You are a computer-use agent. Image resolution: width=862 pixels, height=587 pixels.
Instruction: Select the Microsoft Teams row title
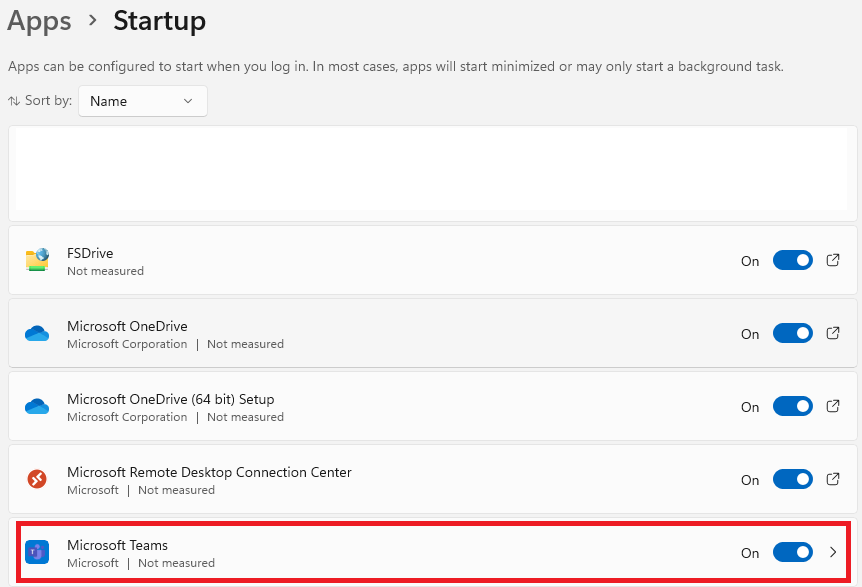[117, 545]
